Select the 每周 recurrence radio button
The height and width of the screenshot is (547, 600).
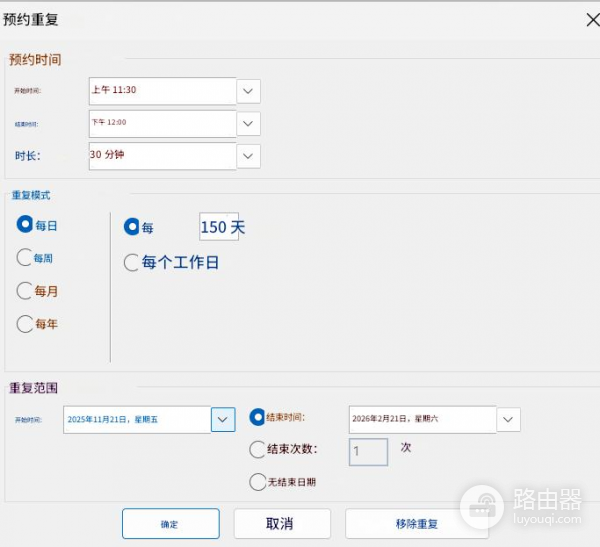pos(24,257)
